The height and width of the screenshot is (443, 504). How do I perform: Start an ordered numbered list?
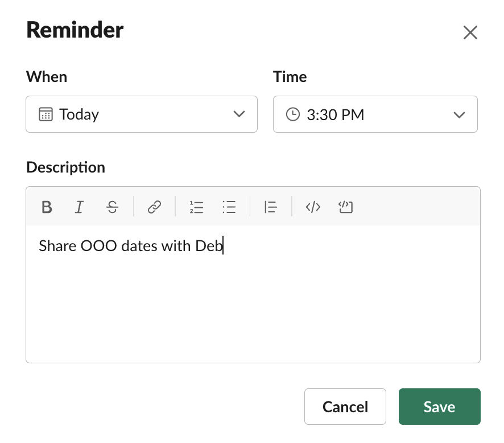tap(196, 207)
